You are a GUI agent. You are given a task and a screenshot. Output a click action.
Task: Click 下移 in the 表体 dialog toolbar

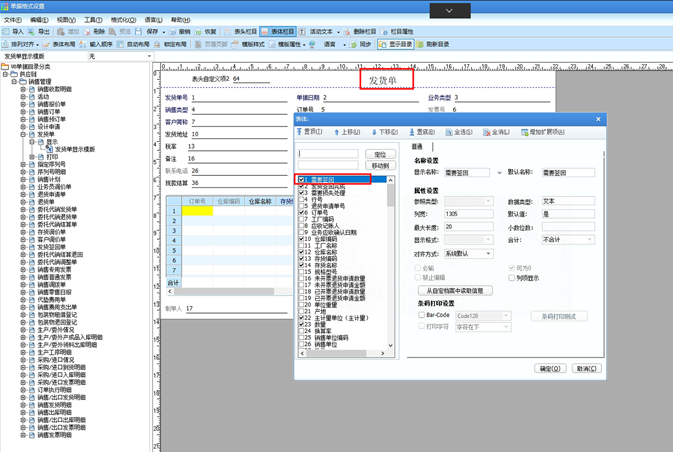pyautogui.click(x=385, y=132)
